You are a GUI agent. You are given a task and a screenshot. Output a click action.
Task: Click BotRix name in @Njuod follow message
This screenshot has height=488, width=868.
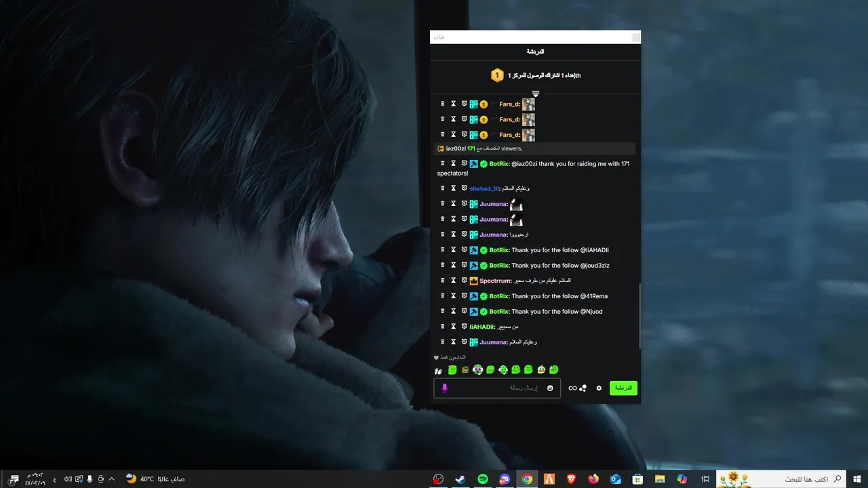(499, 312)
